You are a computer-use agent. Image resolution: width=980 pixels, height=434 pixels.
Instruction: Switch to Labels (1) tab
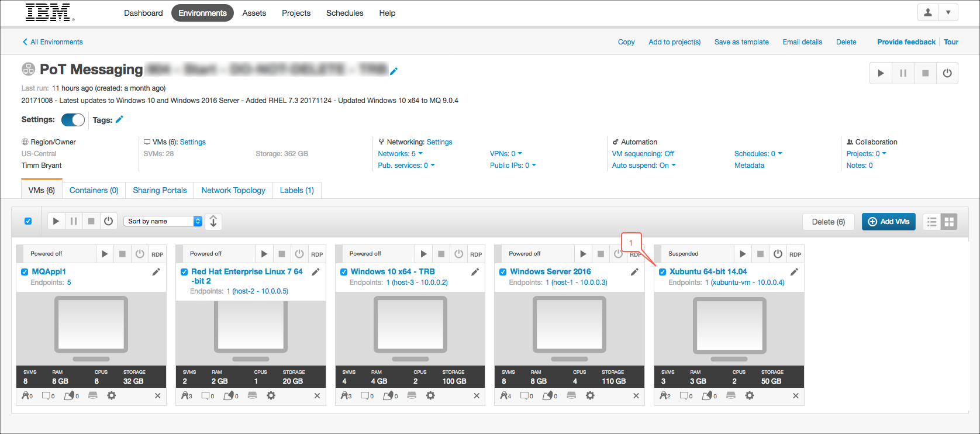(x=297, y=190)
